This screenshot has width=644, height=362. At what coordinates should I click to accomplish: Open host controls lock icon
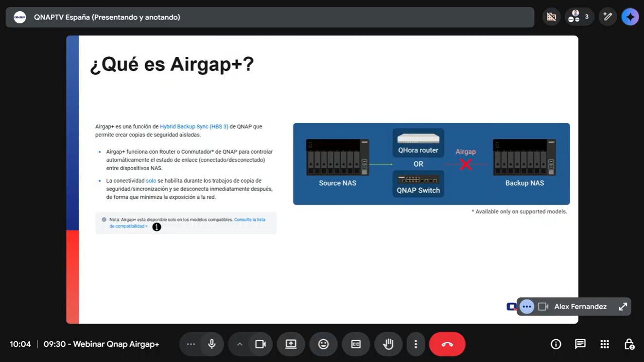629,344
